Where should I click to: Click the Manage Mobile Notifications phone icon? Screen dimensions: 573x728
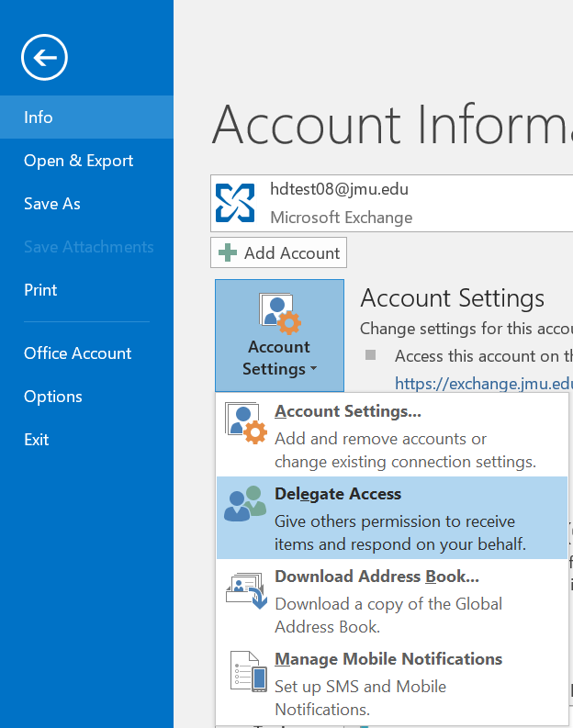[x=249, y=671]
